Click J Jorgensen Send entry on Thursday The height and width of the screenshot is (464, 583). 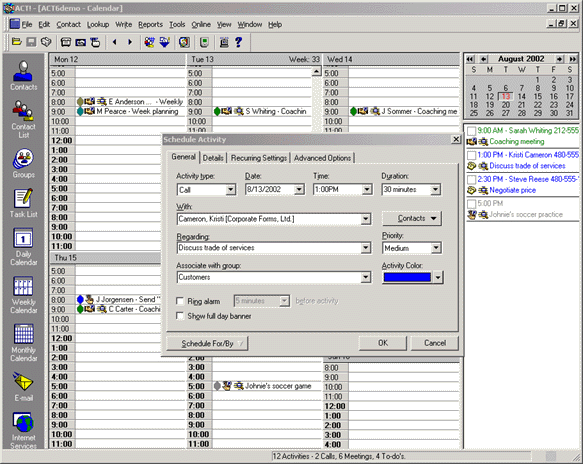pos(119,299)
